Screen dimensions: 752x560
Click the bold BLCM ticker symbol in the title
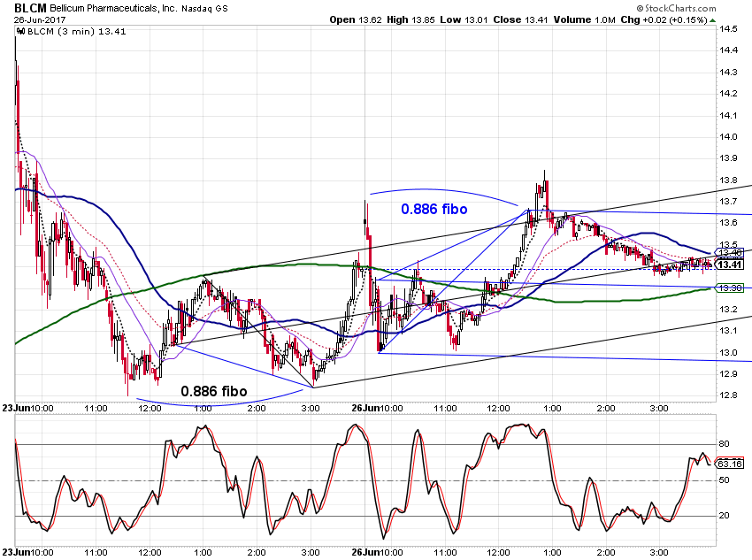point(30,8)
